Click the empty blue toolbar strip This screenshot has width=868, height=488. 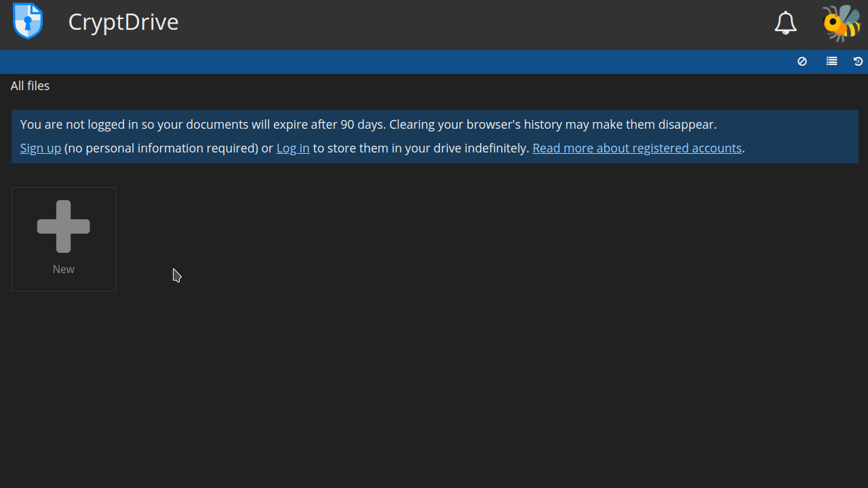pyautogui.click(x=407, y=62)
